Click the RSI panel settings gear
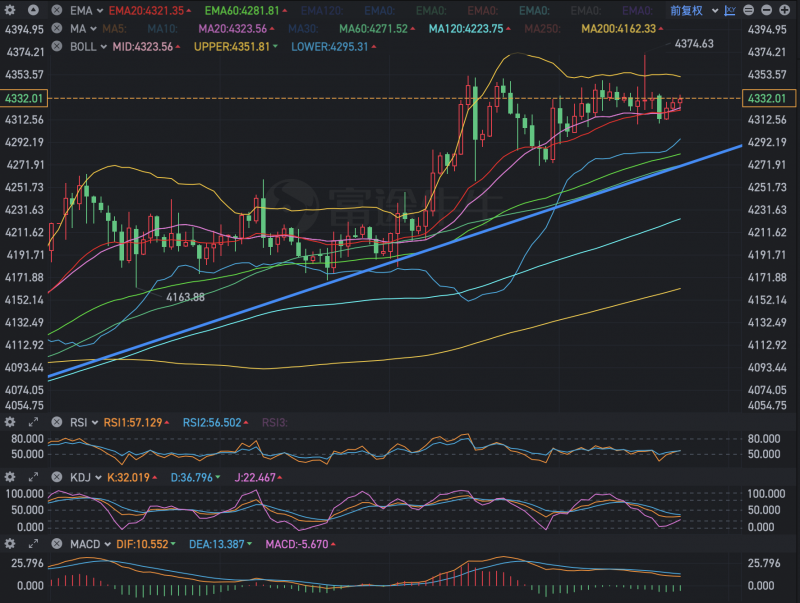This screenshot has height=603, width=800. 10,423
